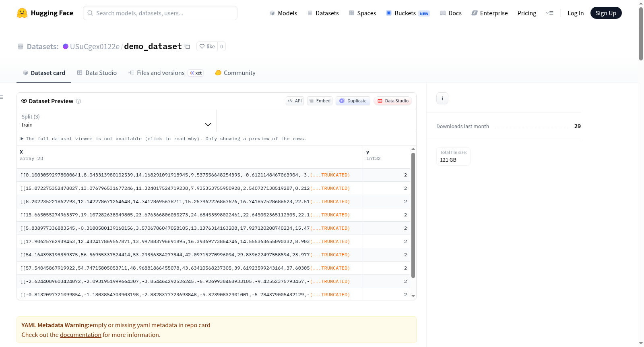Click the xet badge on Files tab
Image resolution: width=644 pixels, height=347 pixels.
(196, 73)
